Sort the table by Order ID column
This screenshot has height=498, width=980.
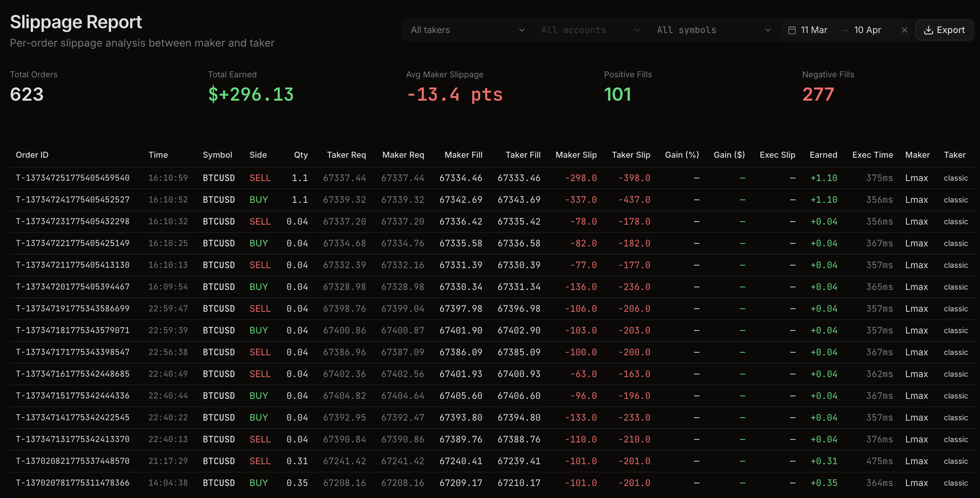[32, 155]
